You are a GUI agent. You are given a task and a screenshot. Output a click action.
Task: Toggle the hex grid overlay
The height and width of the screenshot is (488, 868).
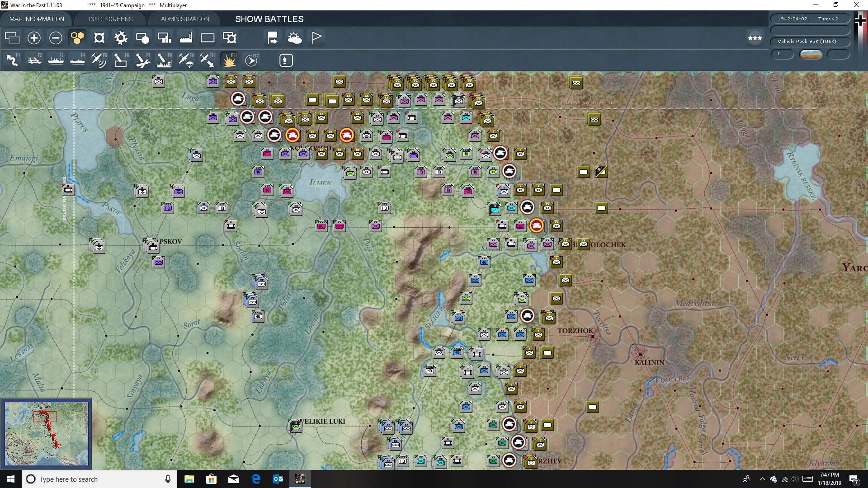click(77, 38)
